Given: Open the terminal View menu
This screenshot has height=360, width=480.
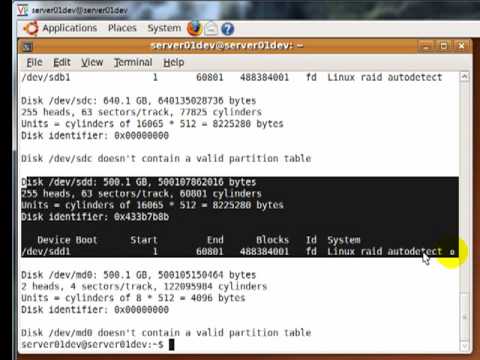Looking at the screenshot, I should click(92, 62).
